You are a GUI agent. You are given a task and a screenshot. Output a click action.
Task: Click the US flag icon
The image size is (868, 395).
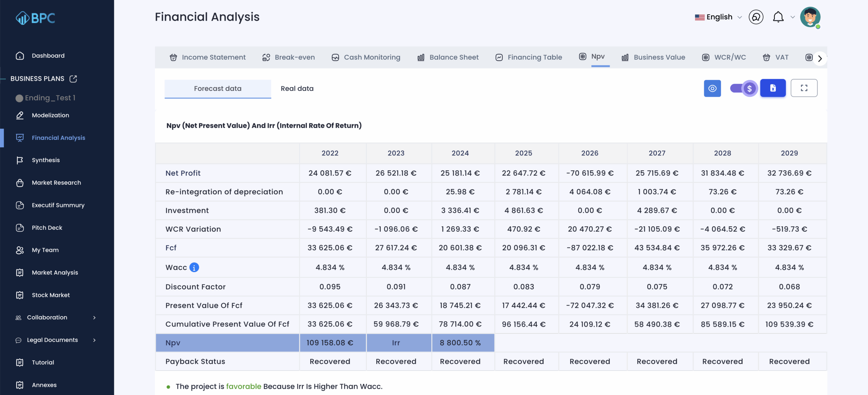coord(699,17)
